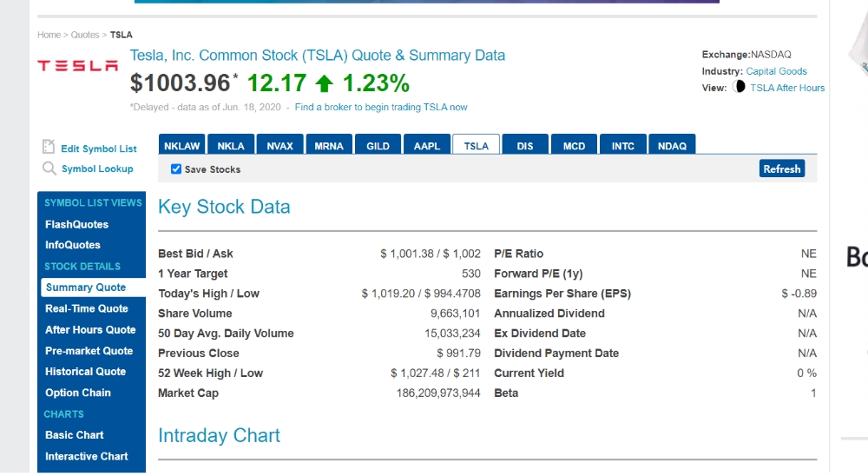Open After Hours Quote in sidebar

pyautogui.click(x=90, y=329)
